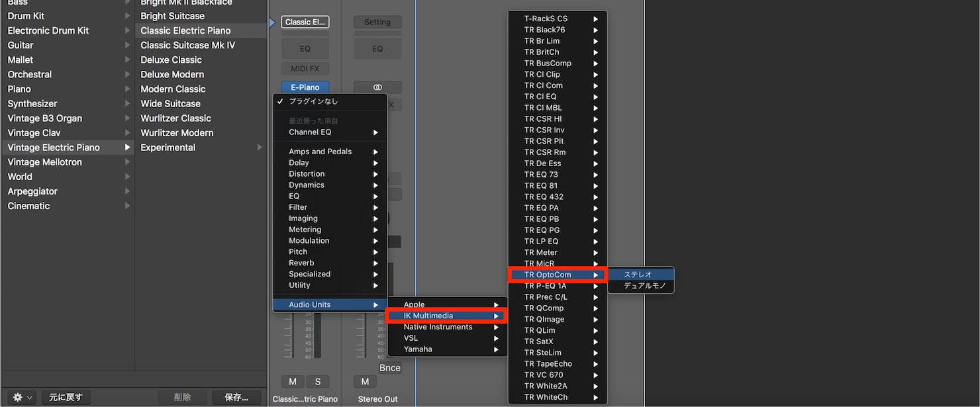Viewport: 980px width, 407px height.
Task: Open the Setting button on Stereo Out
Action: pos(377,22)
